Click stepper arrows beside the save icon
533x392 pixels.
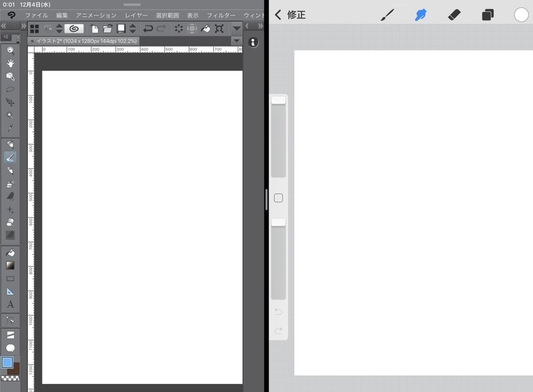coord(133,29)
